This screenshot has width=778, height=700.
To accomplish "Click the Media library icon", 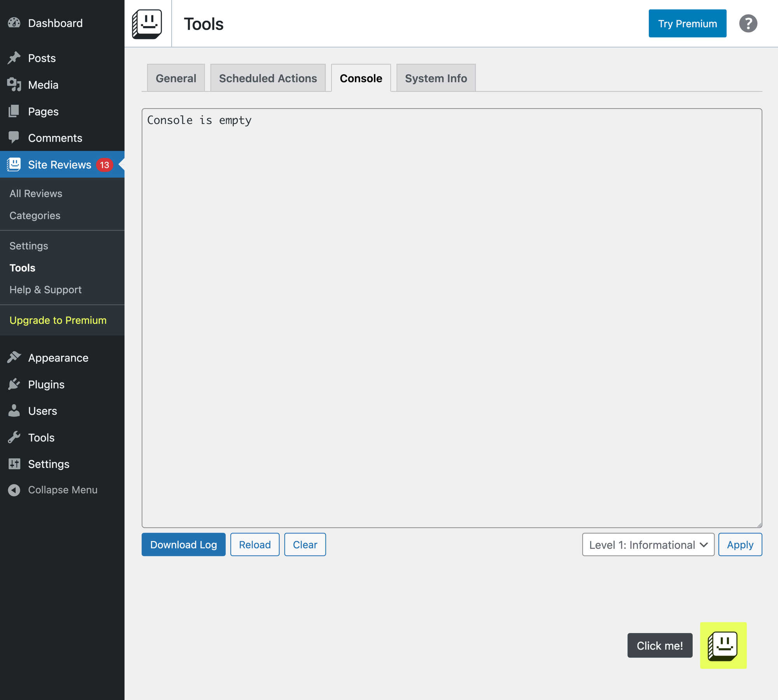I will pyautogui.click(x=14, y=85).
